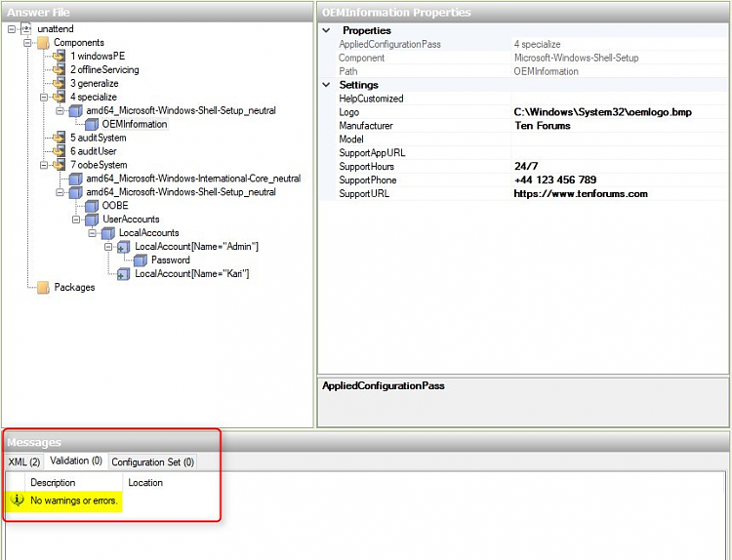Click the 3 generalize pass icon
Image resolution: width=732 pixels, height=560 pixels.
click(60, 83)
